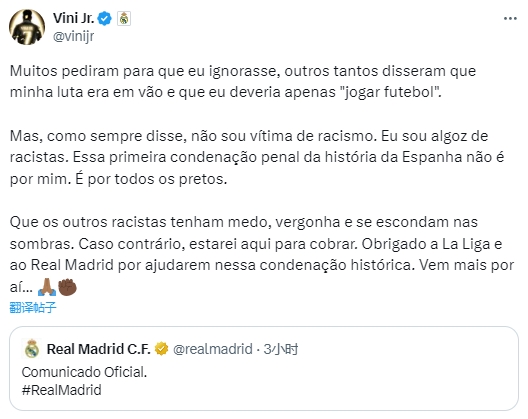Open the three-dot more options menu
528x419 pixels.
coord(510,19)
